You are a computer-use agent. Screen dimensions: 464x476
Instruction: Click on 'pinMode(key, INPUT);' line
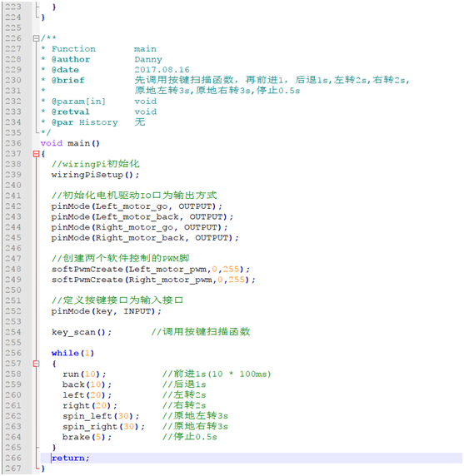[107, 311]
